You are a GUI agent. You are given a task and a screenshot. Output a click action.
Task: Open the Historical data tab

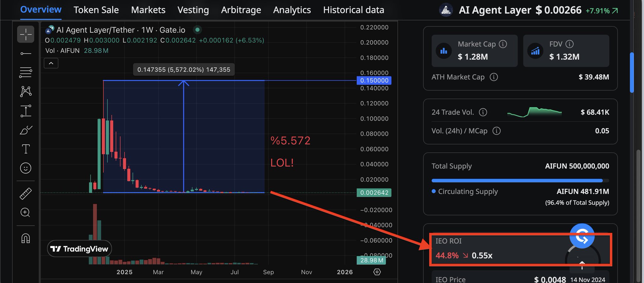coord(353,10)
